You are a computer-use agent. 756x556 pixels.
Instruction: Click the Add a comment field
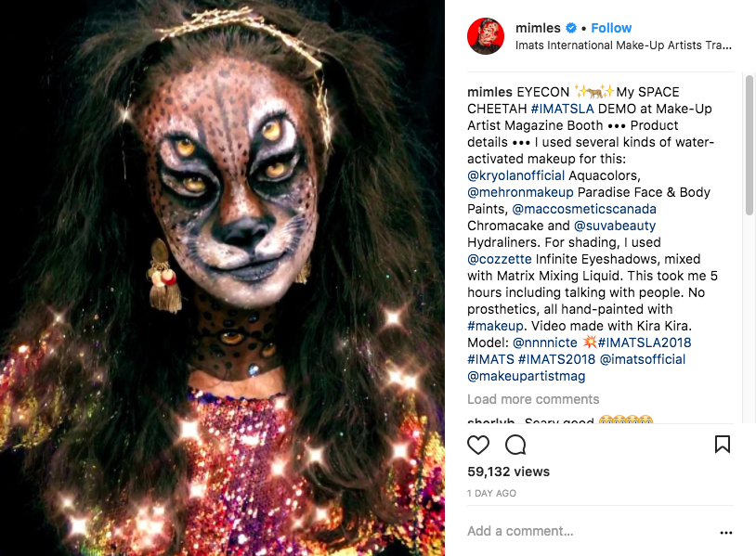[x=585, y=532]
